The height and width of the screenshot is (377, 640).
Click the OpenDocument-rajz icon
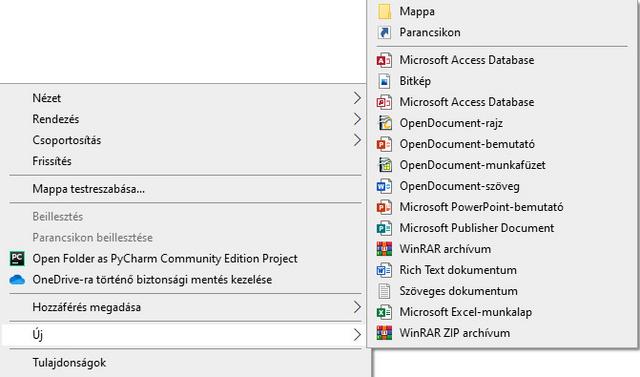(384, 123)
